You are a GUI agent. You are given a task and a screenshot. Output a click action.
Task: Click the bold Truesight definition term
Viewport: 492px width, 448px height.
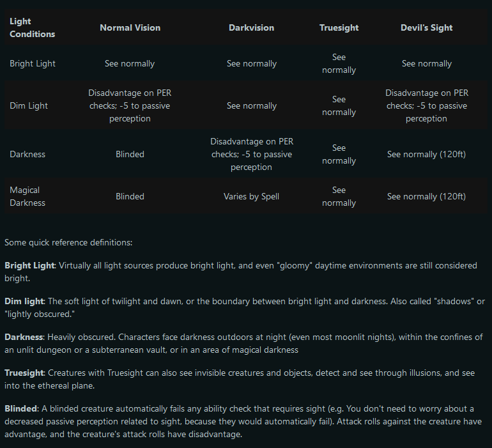[25, 373]
